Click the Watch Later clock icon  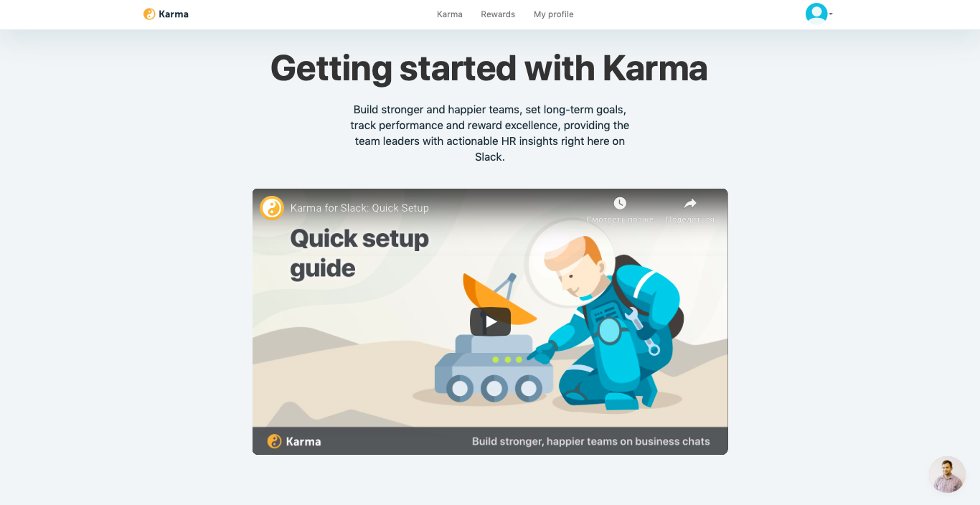pyautogui.click(x=620, y=204)
